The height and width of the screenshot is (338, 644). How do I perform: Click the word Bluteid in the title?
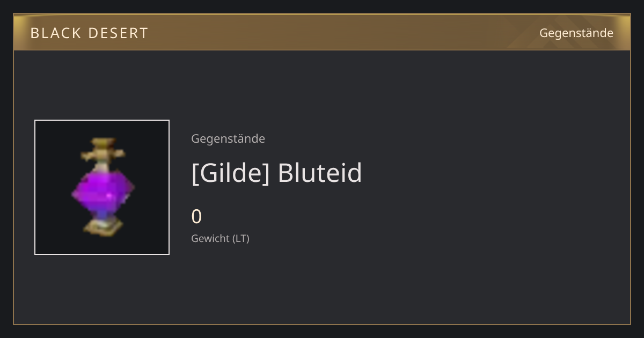click(320, 173)
